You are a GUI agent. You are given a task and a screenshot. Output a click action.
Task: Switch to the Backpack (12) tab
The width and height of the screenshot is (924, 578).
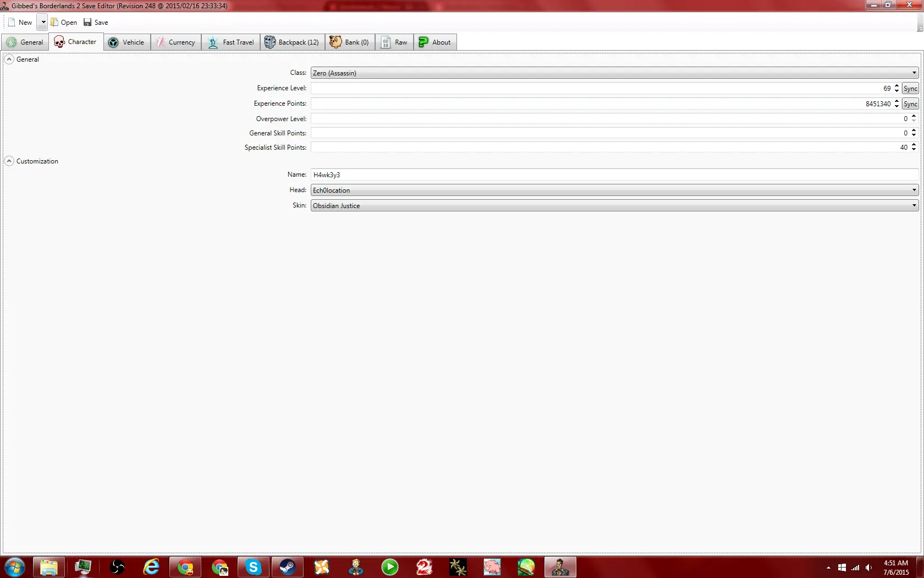(x=292, y=42)
